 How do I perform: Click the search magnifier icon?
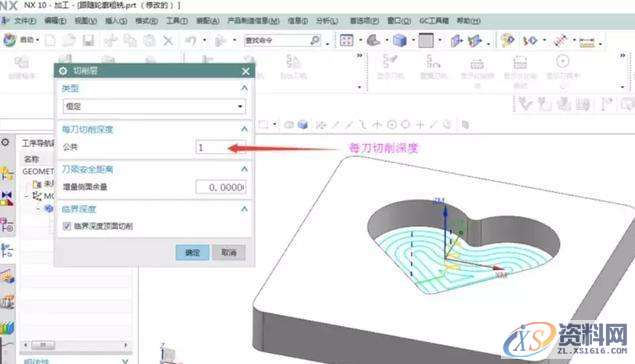click(x=315, y=40)
